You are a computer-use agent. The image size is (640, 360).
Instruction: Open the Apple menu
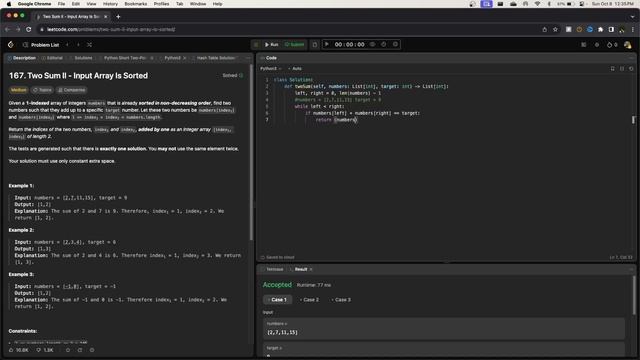click(9, 4)
